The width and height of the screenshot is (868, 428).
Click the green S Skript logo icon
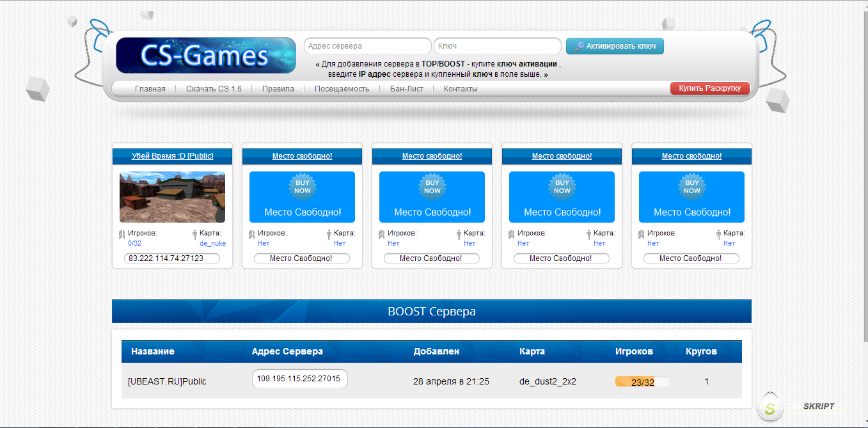(x=770, y=408)
